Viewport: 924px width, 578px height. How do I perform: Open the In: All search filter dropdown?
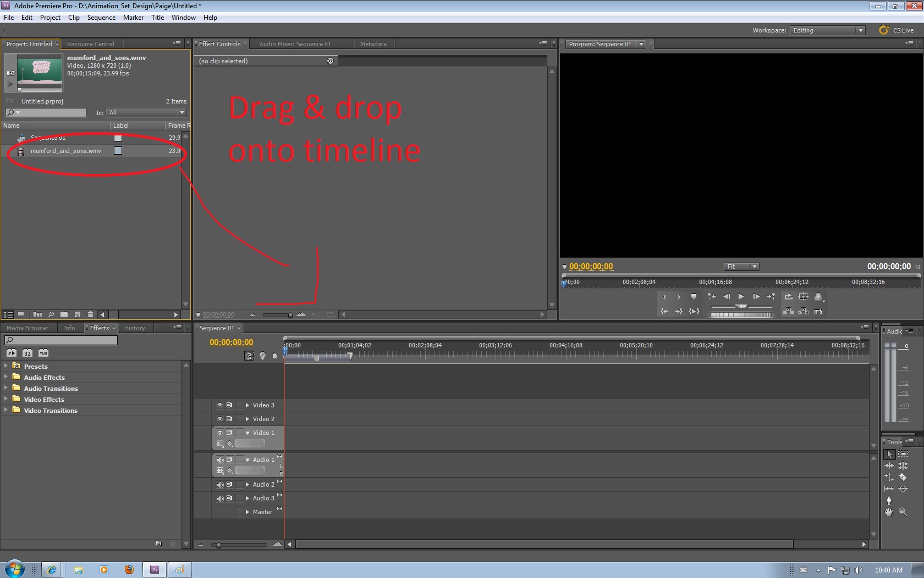click(146, 112)
